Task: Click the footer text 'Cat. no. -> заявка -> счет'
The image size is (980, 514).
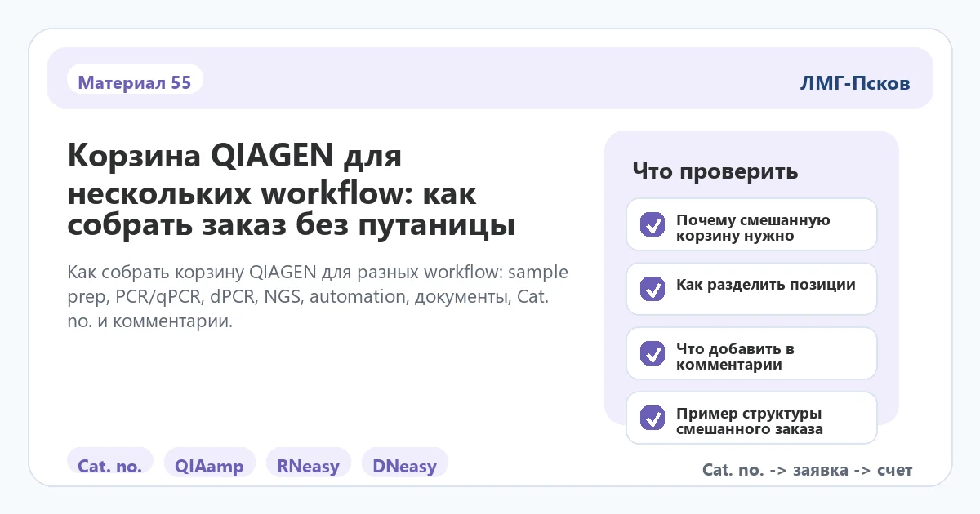Action: (x=807, y=470)
